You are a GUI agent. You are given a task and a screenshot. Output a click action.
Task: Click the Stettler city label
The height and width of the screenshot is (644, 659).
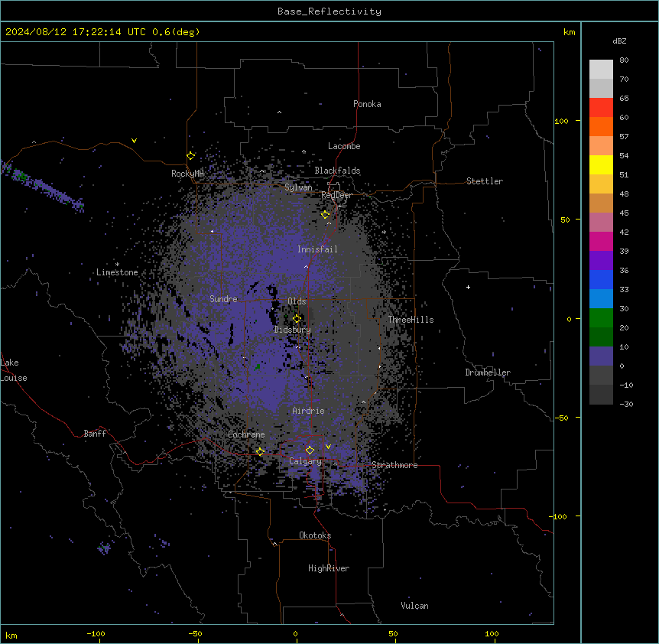tap(485, 181)
